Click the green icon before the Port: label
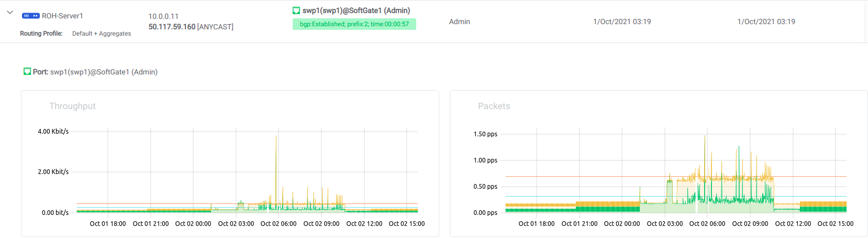This screenshot has width=868, height=238. click(x=27, y=72)
